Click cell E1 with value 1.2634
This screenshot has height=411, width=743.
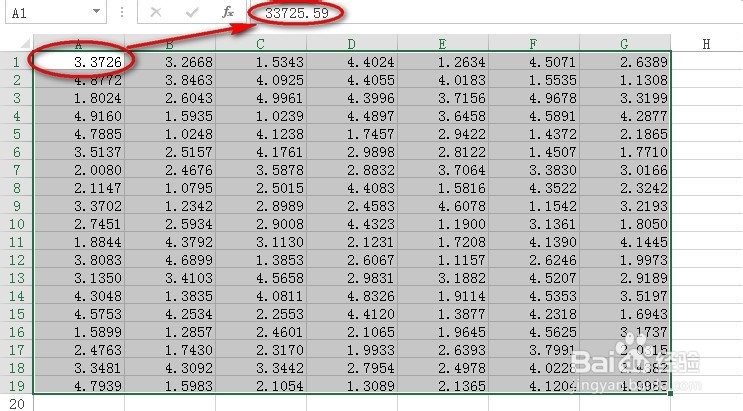[443, 62]
